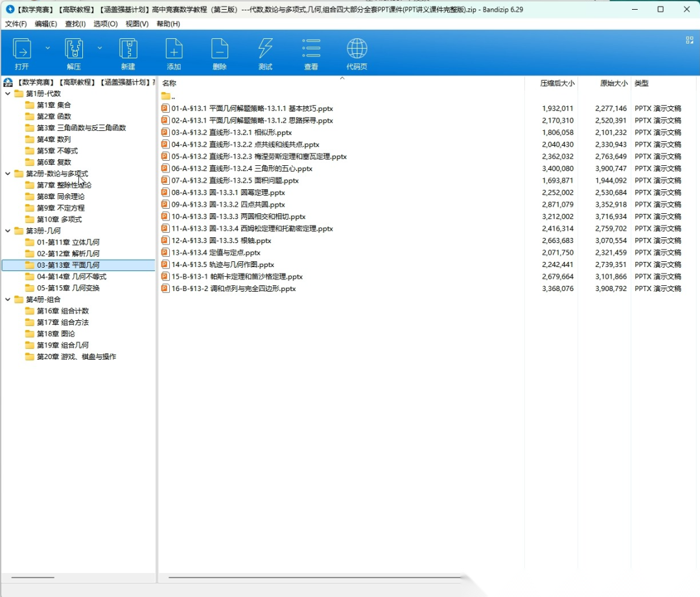Image resolution: width=700 pixels, height=597 pixels.
Task: Collapse the 第1册-代数 tree node
Action: coord(8,94)
